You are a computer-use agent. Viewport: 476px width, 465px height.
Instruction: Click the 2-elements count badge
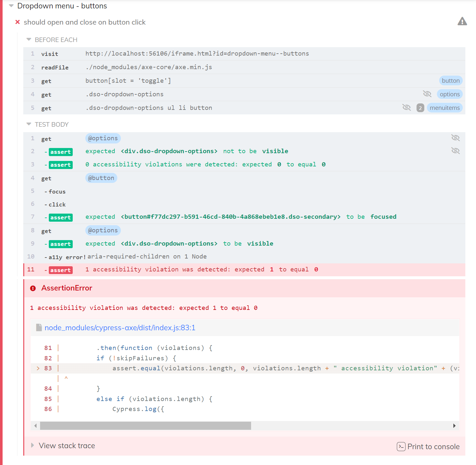420,108
